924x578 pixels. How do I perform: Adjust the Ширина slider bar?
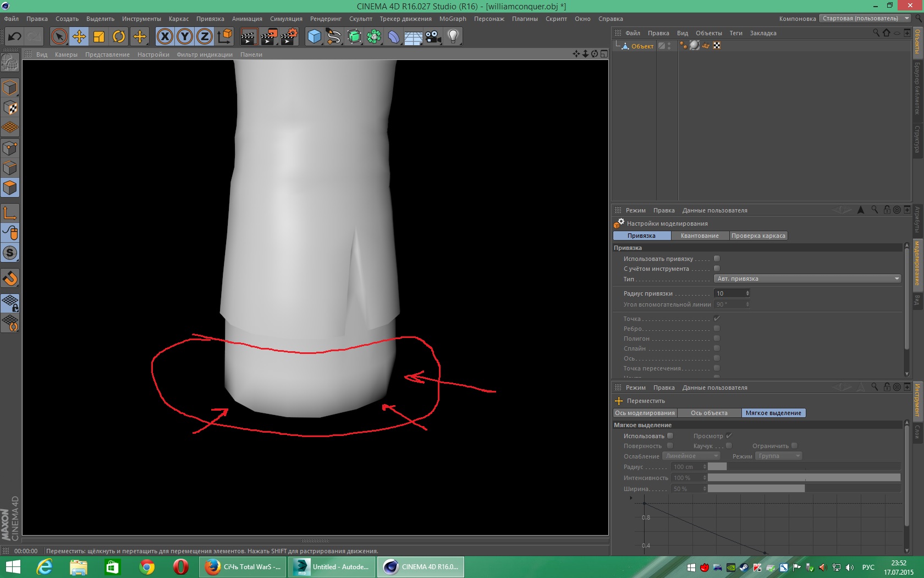[x=804, y=489]
